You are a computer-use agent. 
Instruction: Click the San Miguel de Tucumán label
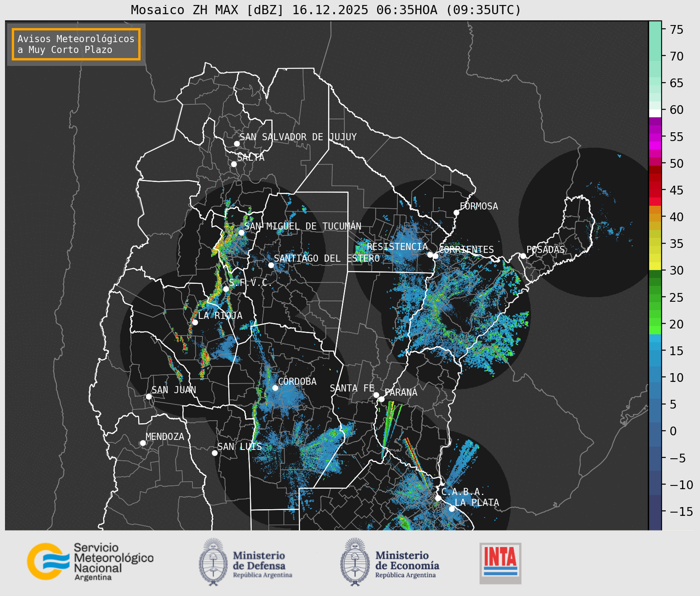[x=303, y=226]
